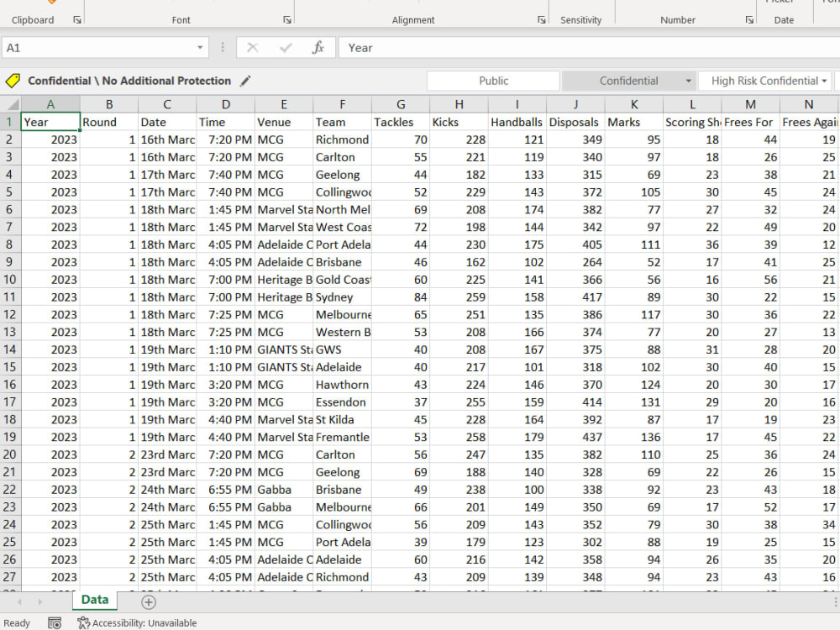Click the Select All corner triangle
Screen dimensions: 840x630
12,104
